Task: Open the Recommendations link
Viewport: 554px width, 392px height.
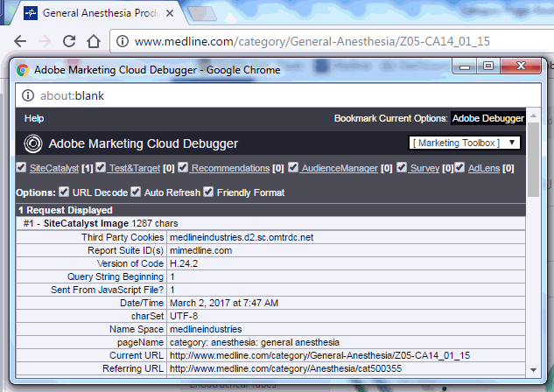Action: click(x=230, y=168)
